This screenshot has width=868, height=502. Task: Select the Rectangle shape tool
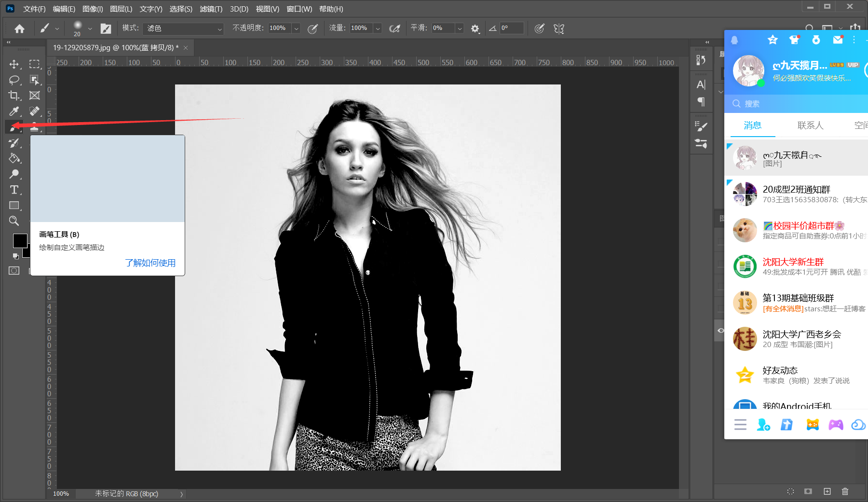(14, 206)
